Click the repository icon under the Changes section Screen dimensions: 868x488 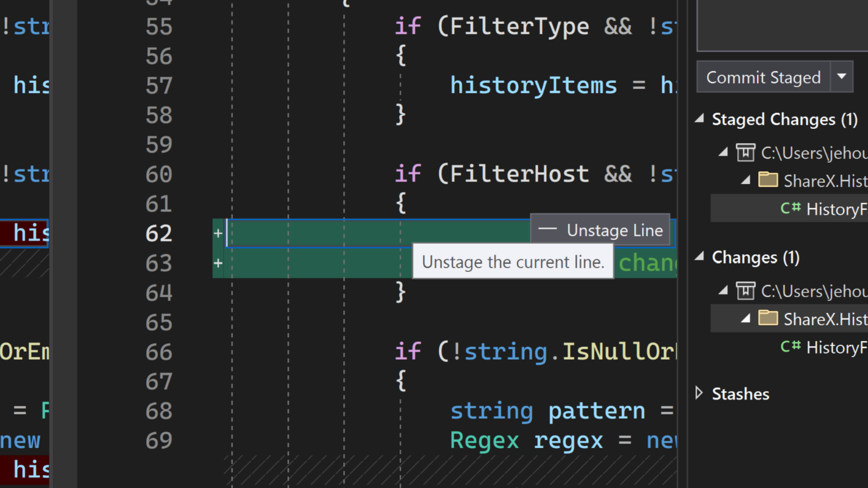coord(745,291)
